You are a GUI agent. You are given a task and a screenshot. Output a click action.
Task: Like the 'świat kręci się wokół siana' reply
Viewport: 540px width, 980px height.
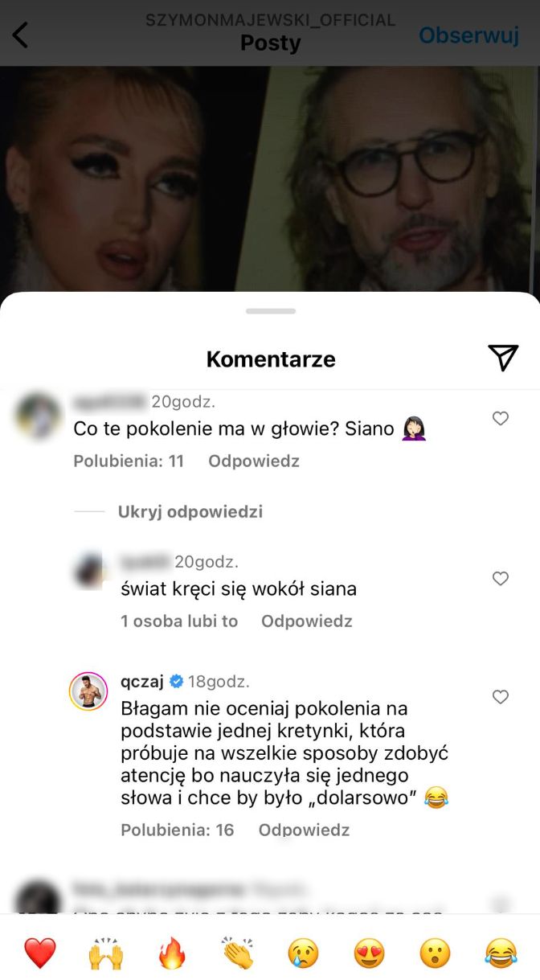coord(501,578)
